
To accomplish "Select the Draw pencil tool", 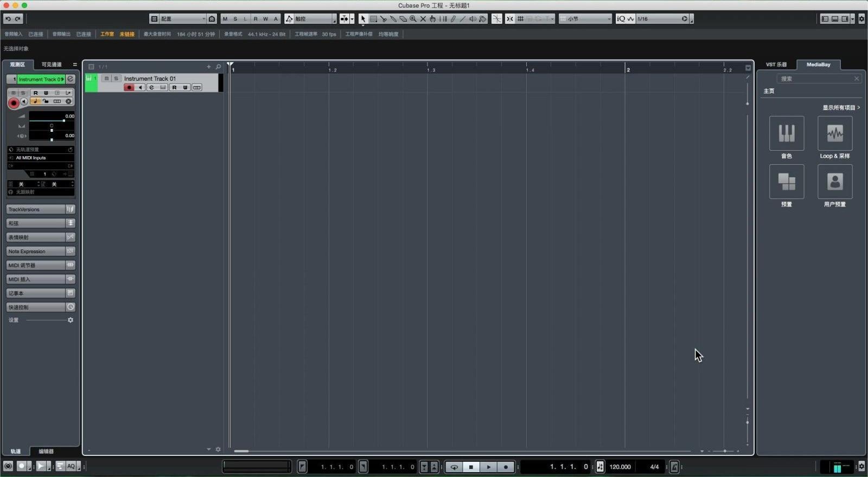I will click(453, 19).
